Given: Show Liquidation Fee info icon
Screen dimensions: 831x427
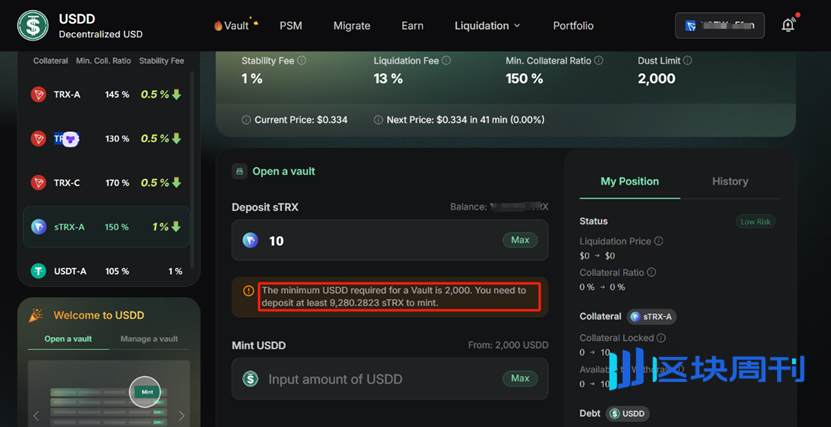Looking at the screenshot, I should 446,61.
